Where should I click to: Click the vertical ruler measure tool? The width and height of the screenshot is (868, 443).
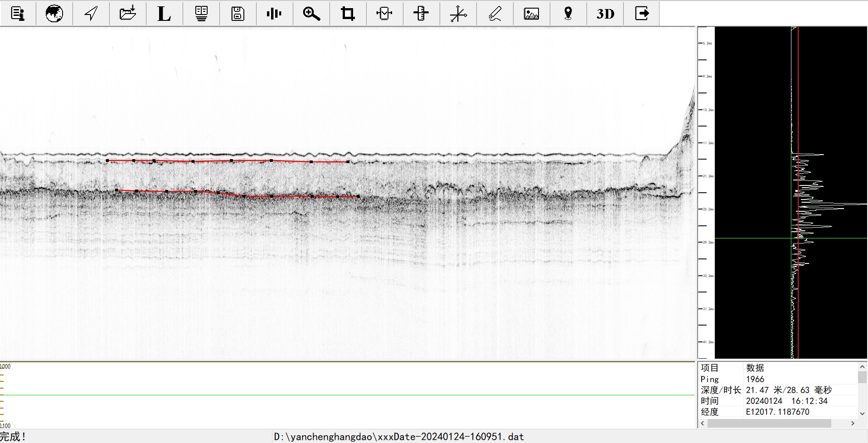421,14
